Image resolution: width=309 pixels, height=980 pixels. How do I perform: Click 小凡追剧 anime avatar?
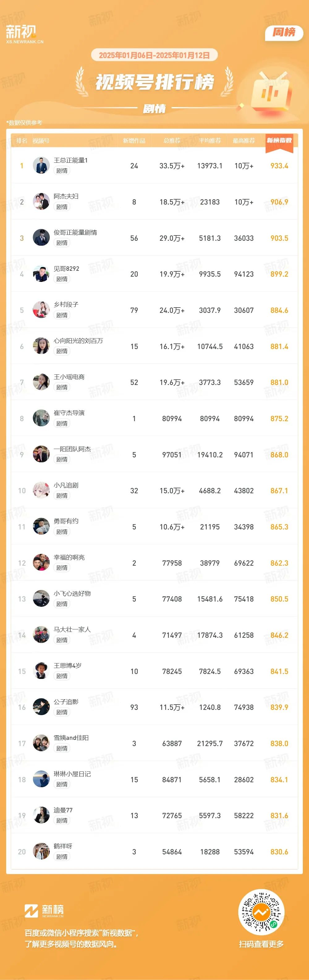tap(41, 490)
